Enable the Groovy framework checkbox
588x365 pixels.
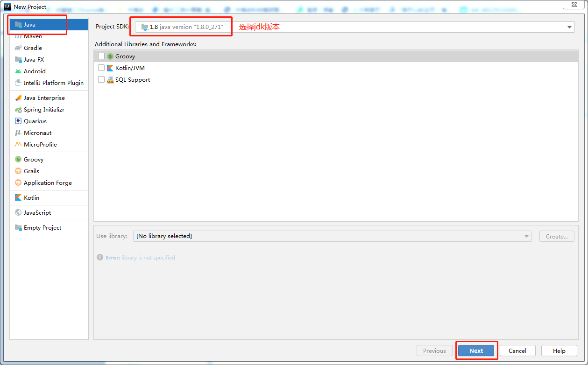(101, 56)
